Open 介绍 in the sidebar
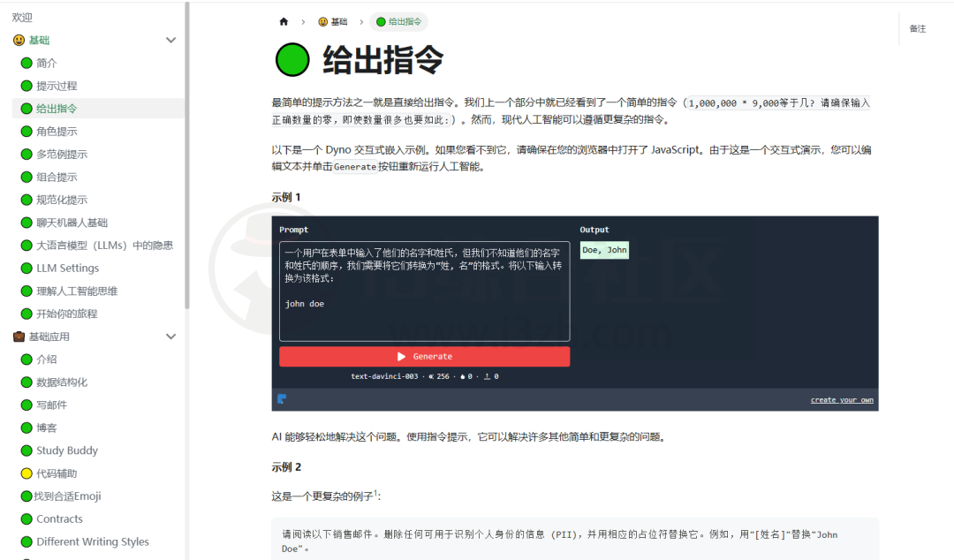This screenshot has width=954, height=560. coord(46,359)
